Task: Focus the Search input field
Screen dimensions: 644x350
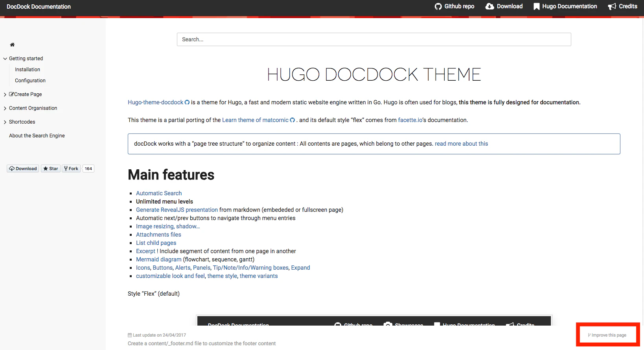Action: [374, 39]
